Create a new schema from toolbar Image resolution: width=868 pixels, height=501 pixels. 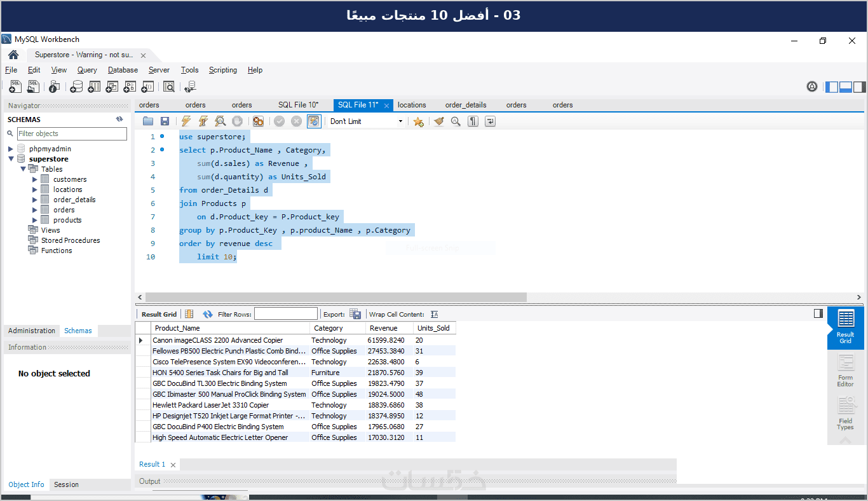[77, 86]
